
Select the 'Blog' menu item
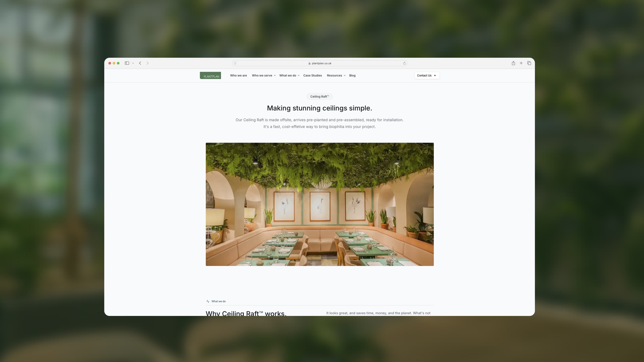pos(353,75)
